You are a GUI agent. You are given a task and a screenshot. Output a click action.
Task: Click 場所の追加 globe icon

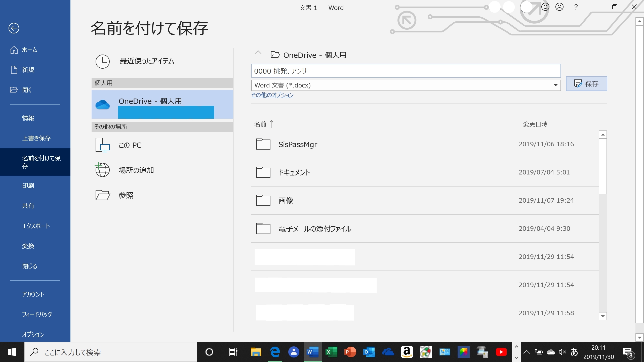tap(102, 170)
